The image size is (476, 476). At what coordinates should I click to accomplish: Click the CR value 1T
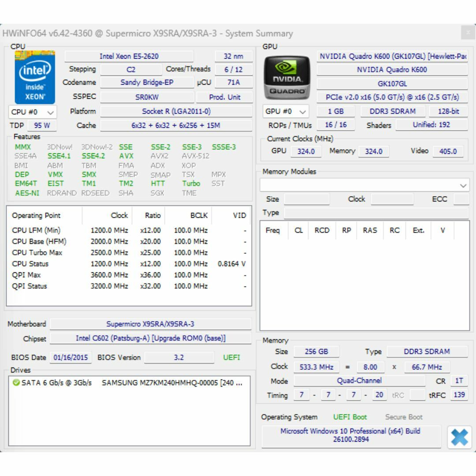pos(459,381)
